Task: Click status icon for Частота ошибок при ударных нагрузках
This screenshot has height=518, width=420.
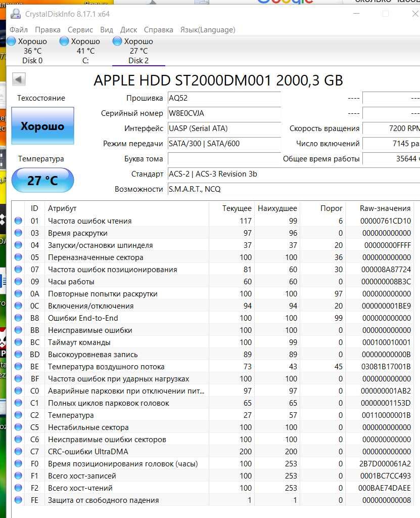Action: tap(18, 378)
